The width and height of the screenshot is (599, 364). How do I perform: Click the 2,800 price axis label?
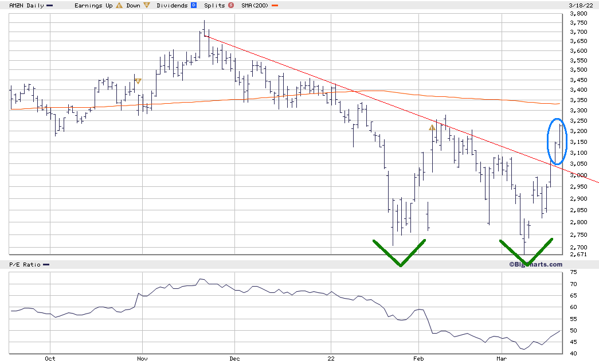point(578,222)
